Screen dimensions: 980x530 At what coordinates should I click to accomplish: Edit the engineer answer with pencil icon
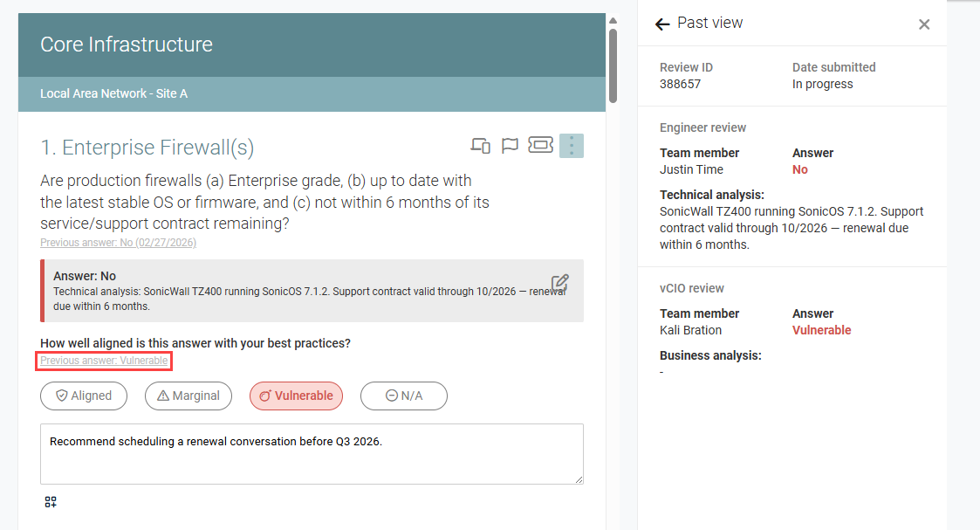pos(560,283)
